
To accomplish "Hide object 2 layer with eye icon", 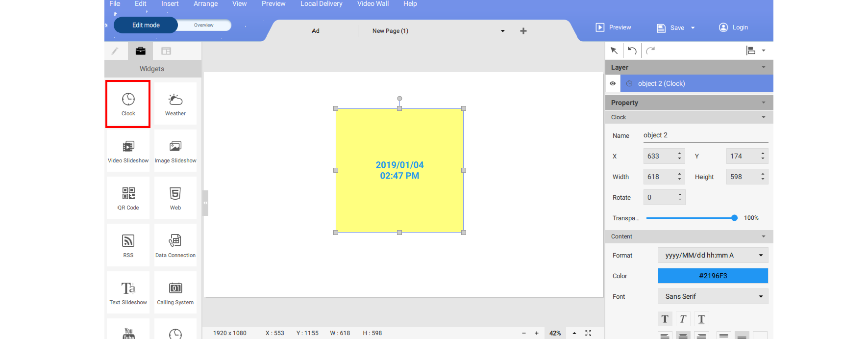I will click(613, 83).
